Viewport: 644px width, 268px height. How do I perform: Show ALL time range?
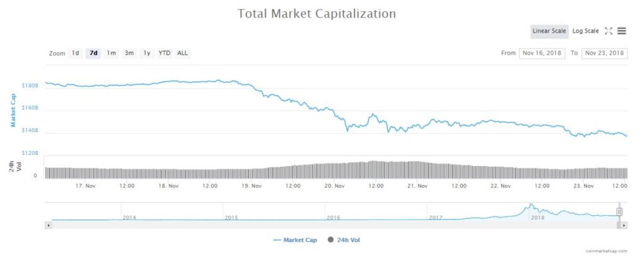(x=182, y=53)
